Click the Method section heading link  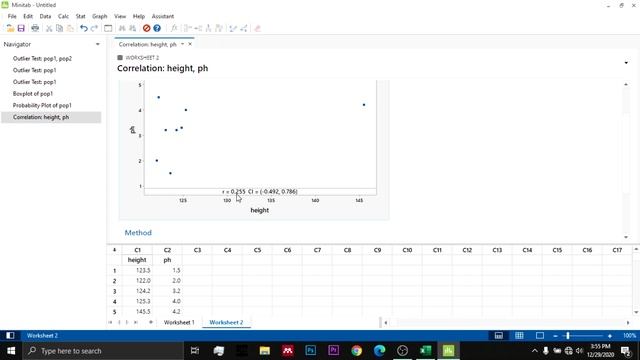coord(138,233)
